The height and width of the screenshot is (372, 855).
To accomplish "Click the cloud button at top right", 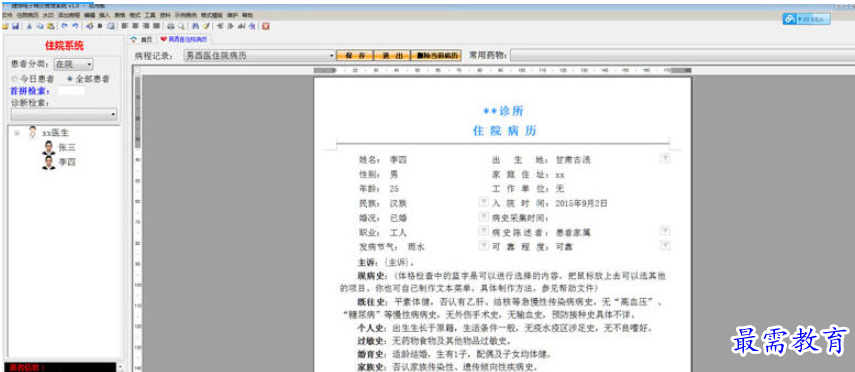I will (806, 19).
